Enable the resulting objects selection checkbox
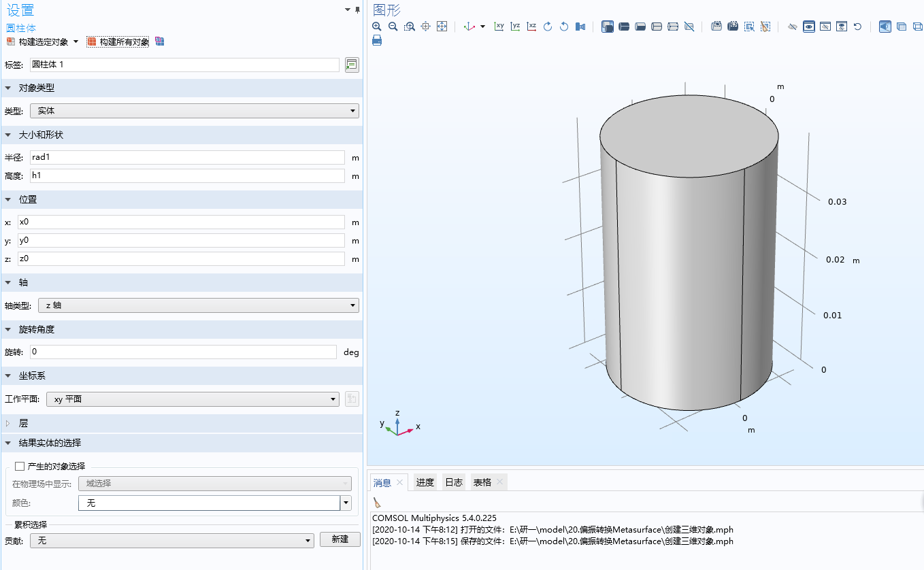924x570 pixels. click(x=20, y=466)
